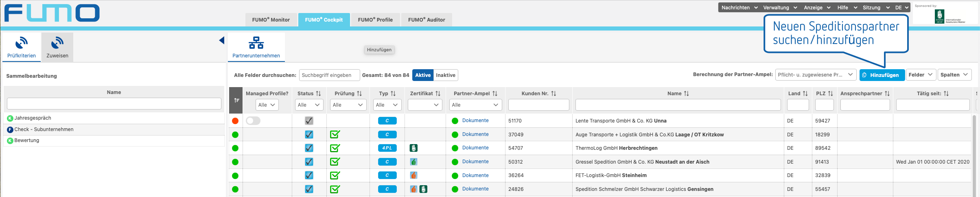The image size is (980, 197).
Task: Click green Partner-Ampel light for customer 50312
Action: (455, 162)
